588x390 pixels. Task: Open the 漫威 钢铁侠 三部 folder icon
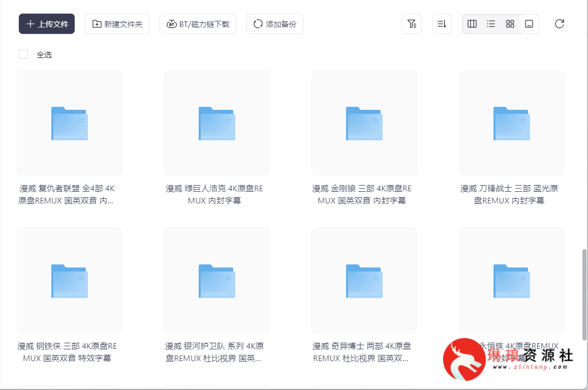(x=70, y=281)
